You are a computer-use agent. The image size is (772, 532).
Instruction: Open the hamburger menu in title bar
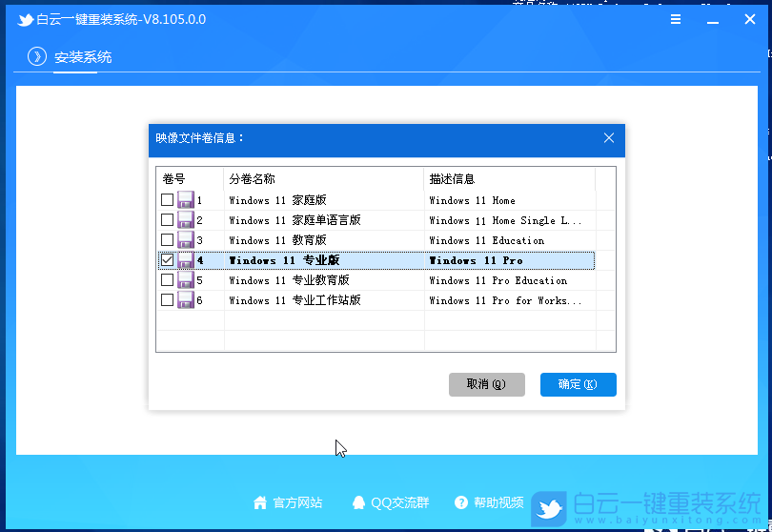[x=676, y=19]
